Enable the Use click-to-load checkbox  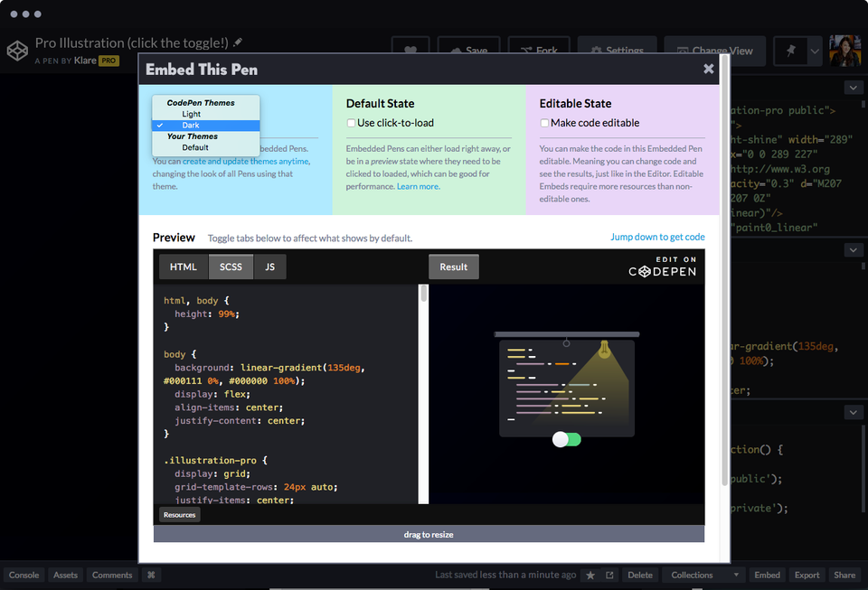pyautogui.click(x=351, y=122)
